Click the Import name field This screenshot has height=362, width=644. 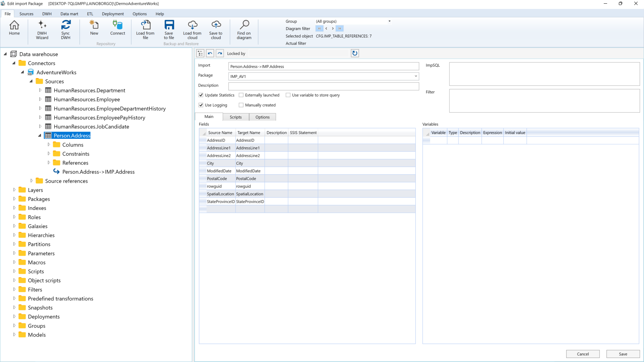click(323, 66)
